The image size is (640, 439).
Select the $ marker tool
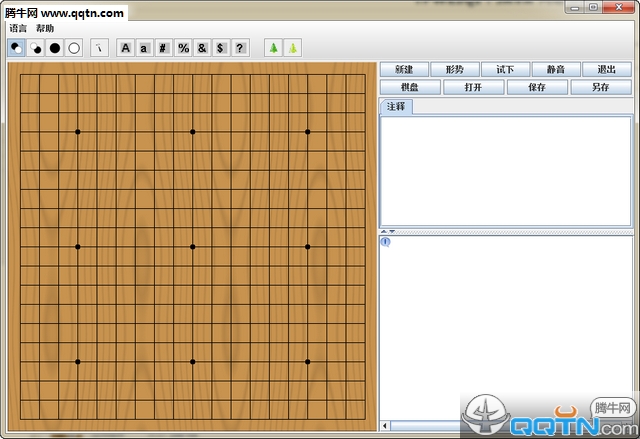tap(220, 48)
